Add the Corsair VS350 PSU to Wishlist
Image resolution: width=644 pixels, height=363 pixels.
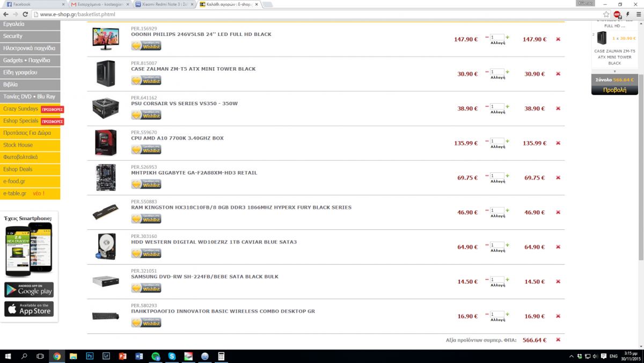pos(146,115)
